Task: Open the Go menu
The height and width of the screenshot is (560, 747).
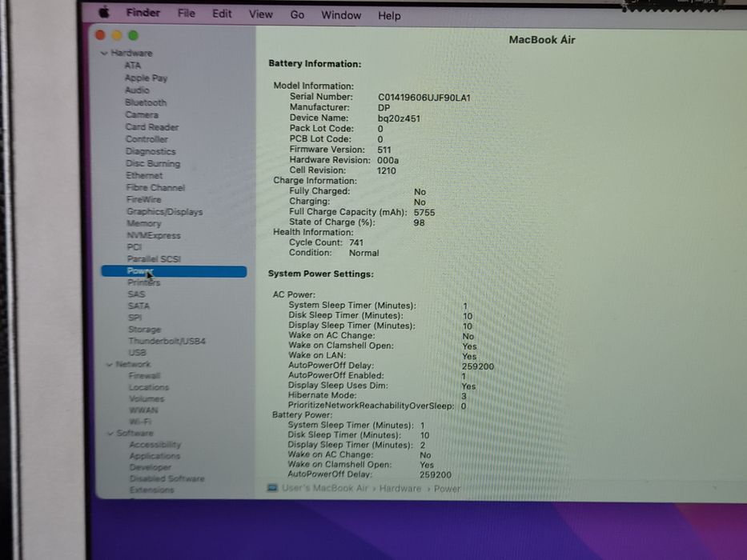Action: coord(297,14)
